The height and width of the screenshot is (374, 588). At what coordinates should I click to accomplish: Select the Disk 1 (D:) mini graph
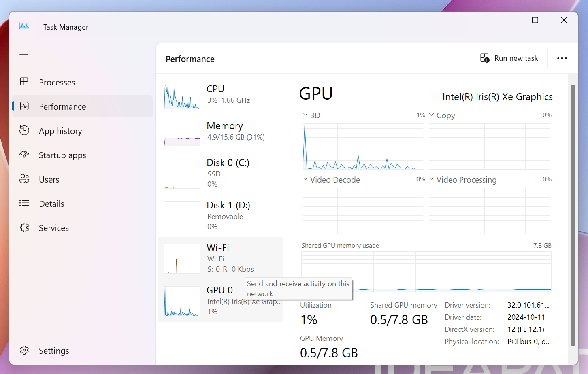click(x=182, y=216)
